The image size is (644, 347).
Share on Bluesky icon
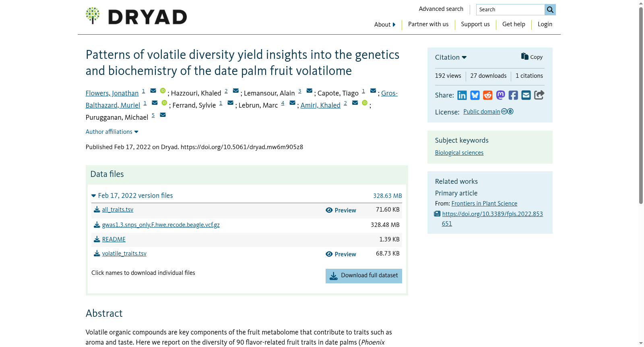[475, 95]
